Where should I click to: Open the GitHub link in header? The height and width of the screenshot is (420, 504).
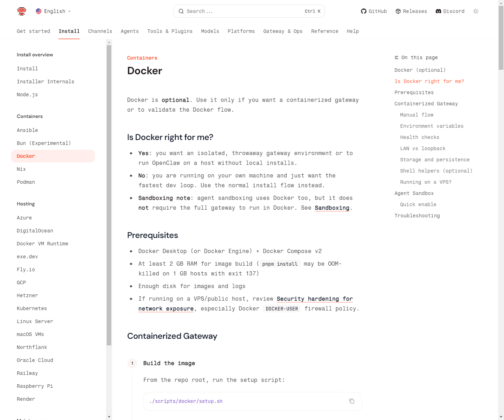point(374,11)
